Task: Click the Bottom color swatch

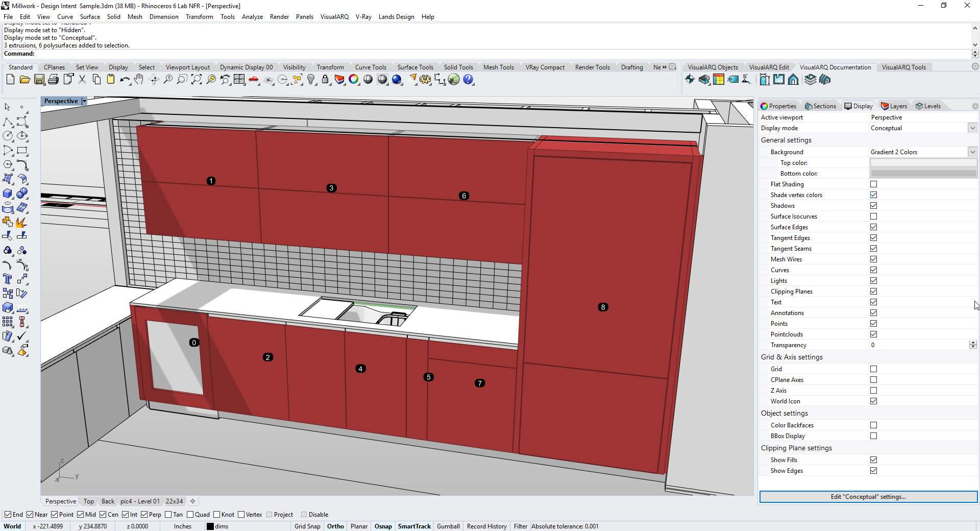Action: 923,174
